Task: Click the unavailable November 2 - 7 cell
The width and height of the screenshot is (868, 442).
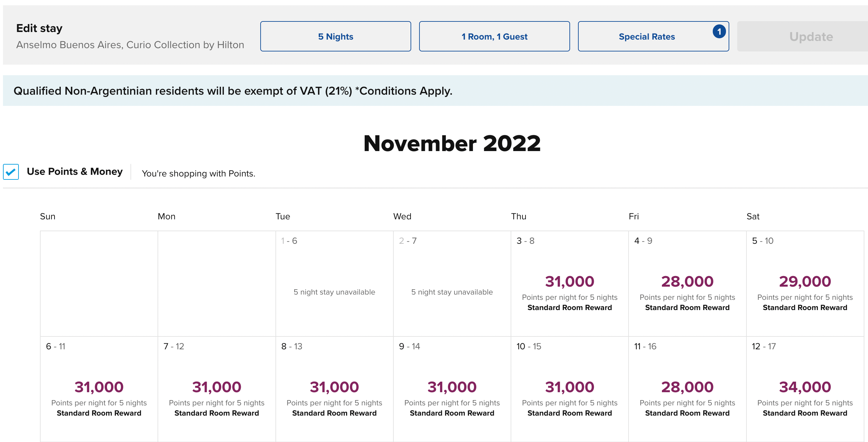Action: pos(452,292)
